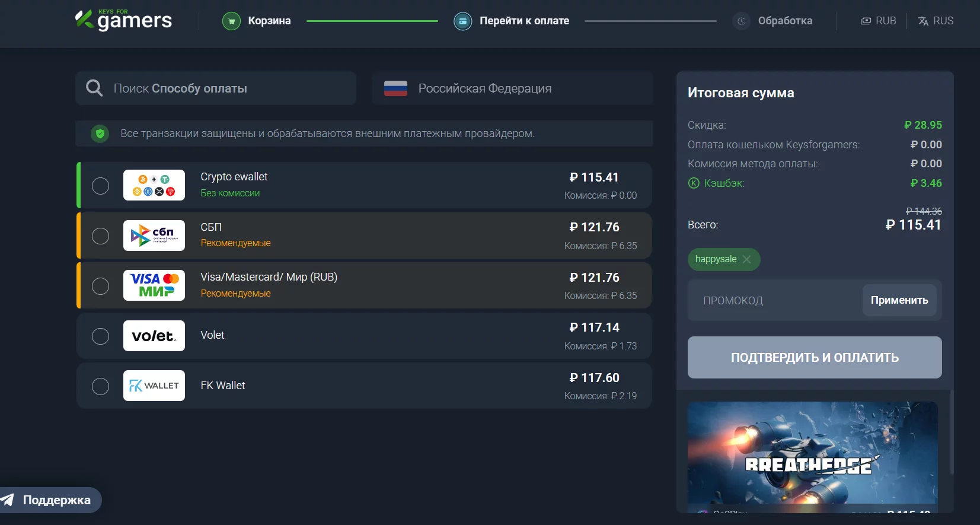Click the Обработка step label

coord(785,21)
